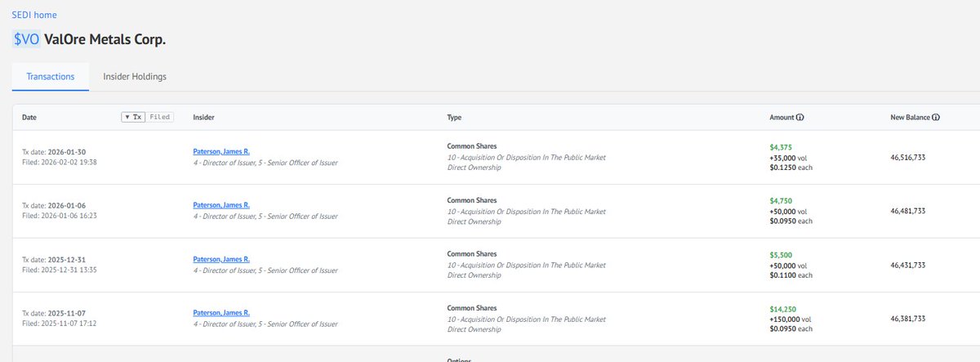This screenshot has height=362, width=980.
Task: Select Filed: 2025-11-07 17:12 text
Action: (x=59, y=324)
